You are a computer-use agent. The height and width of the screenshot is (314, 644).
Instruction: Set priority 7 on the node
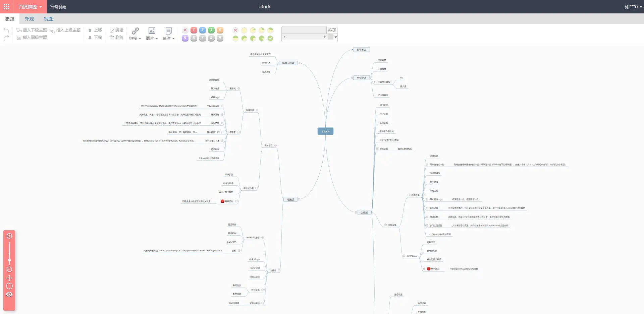click(x=202, y=38)
